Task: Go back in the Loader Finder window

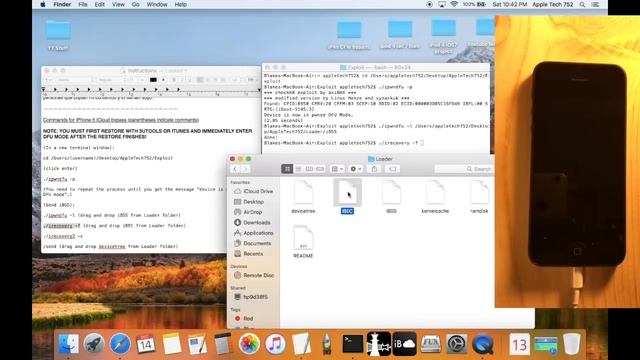Action: (235, 169)
